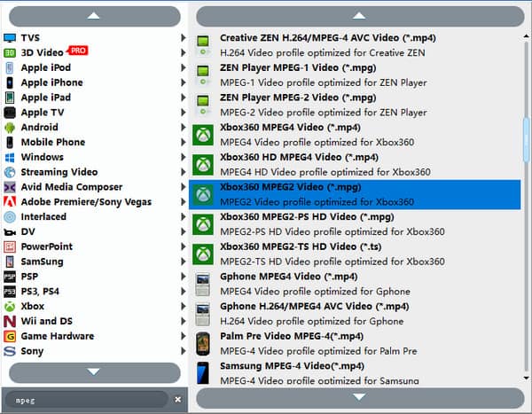Expand the 3D Video category arrow
The width and height of the screenshot is (532, 414).
pyautogui.click(x=184, y=53)
